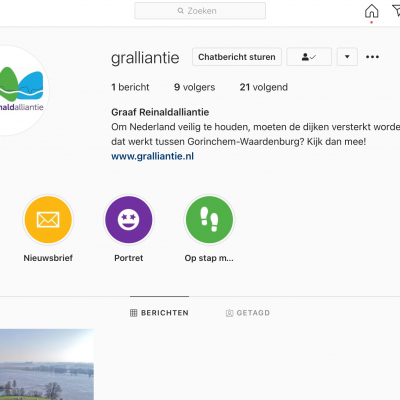Viewport: 400px width, 400px height.
Task: Go to the Instagram home feed icon
Action: [x=371, y=11]
